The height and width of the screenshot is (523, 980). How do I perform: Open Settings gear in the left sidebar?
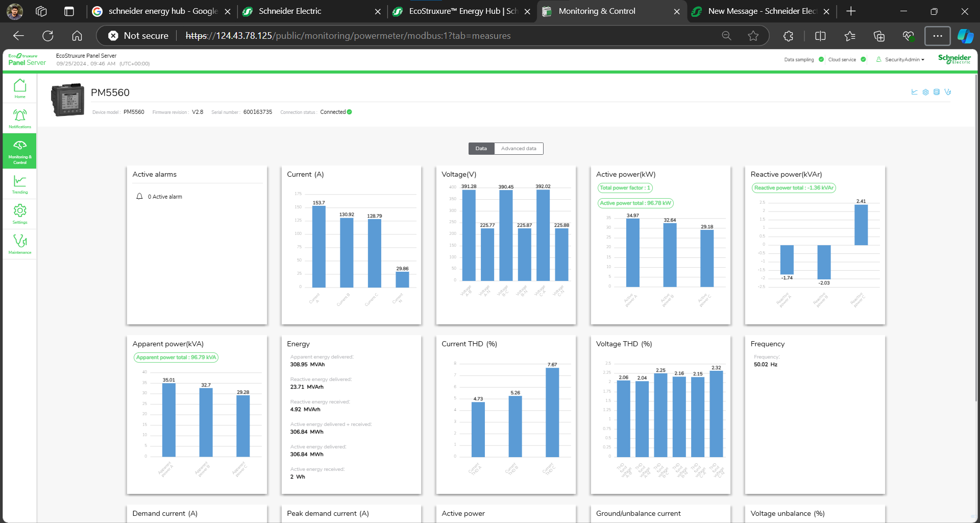click(20, 214)
